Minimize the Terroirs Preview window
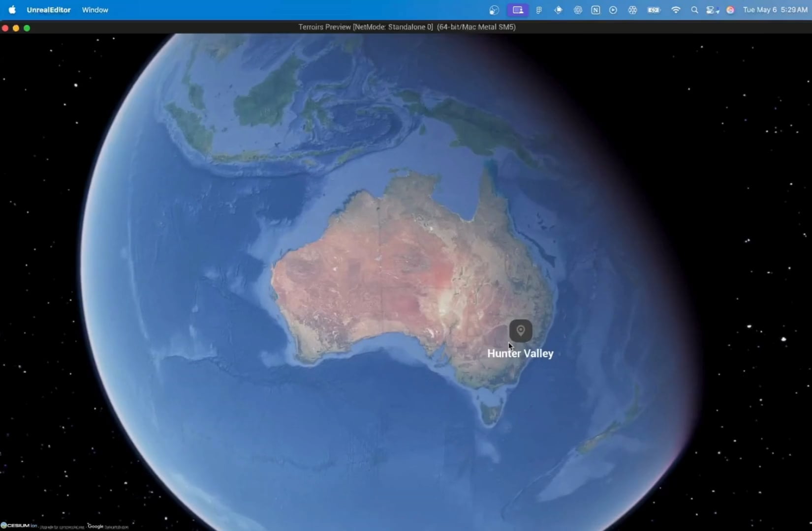This screenshot has width=812, height=531. pyautogui.click(x=16, y=28)
